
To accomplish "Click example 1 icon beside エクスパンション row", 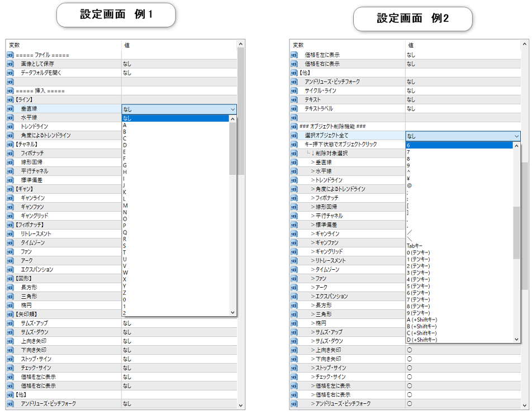I will pos(10,270).
